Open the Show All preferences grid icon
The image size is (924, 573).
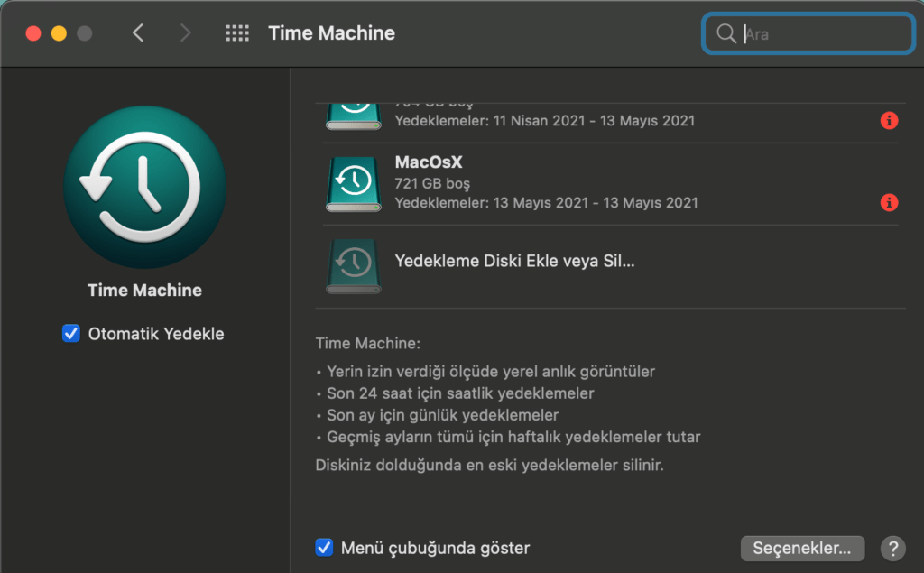[236, 32]
